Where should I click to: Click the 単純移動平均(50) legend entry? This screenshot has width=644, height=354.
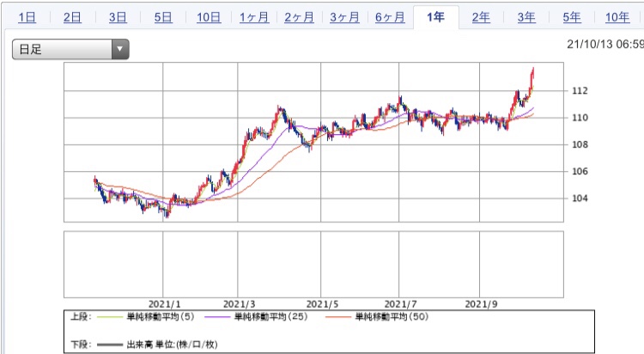click(392, 317)
